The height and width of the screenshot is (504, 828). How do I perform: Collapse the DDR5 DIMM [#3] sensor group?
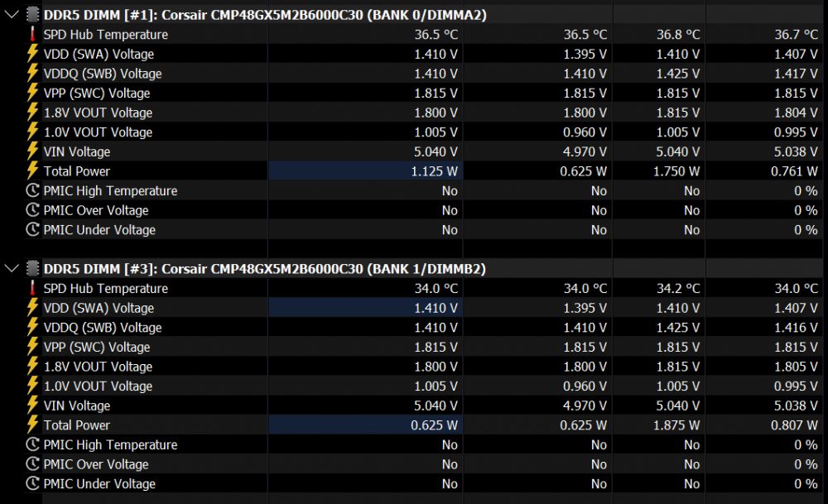(x=12, y=269)
